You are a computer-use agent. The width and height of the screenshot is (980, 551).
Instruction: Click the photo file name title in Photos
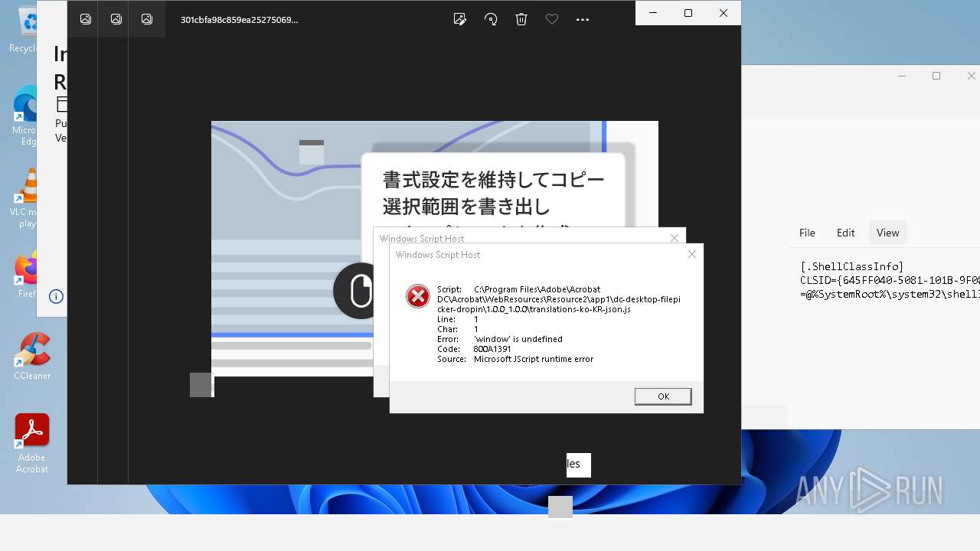[239, 20]
